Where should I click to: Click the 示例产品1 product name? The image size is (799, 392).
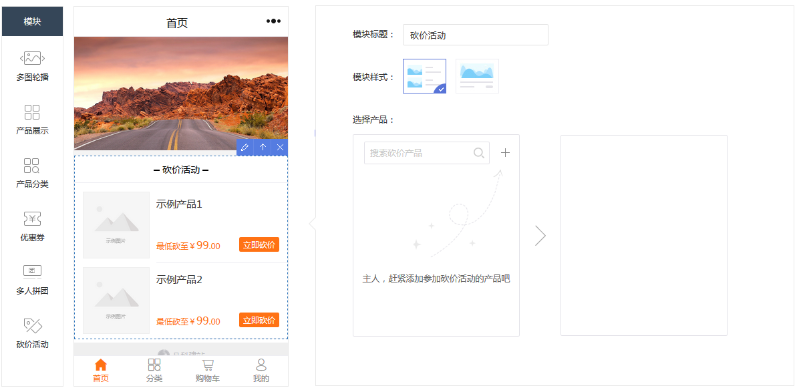click(x=179, y=204)
